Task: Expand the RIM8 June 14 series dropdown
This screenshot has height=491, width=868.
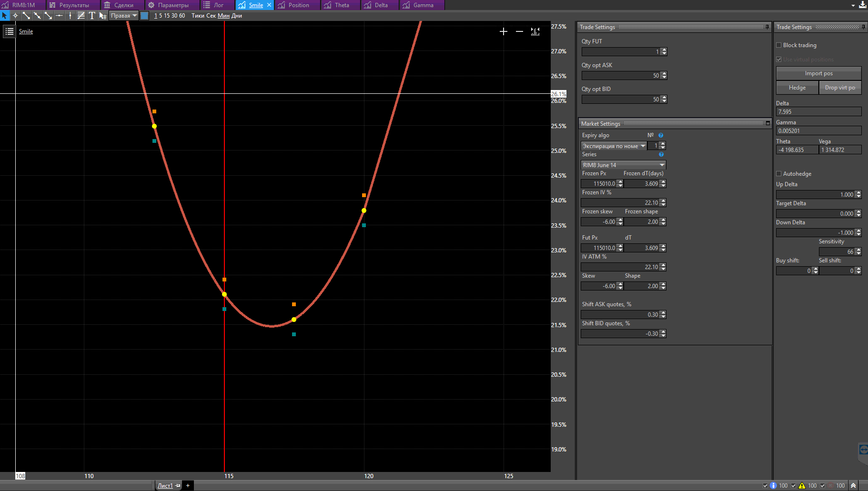Action: coord(623,165)
